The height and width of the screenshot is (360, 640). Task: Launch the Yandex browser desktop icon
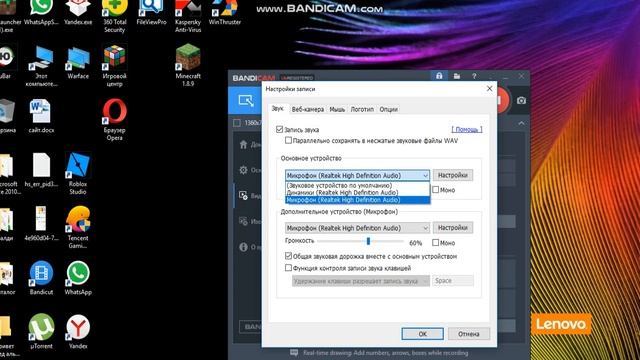(x=78, y=331)
